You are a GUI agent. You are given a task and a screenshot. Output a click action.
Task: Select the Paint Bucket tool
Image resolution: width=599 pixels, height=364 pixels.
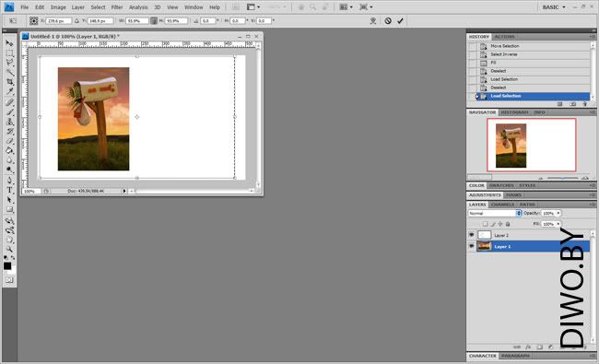9,150
